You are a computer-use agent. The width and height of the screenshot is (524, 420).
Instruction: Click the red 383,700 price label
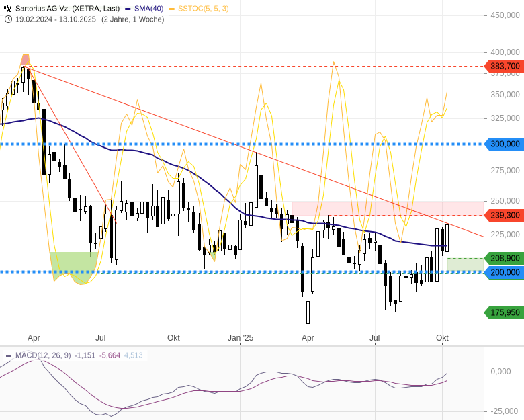click(x=505, y=66)
